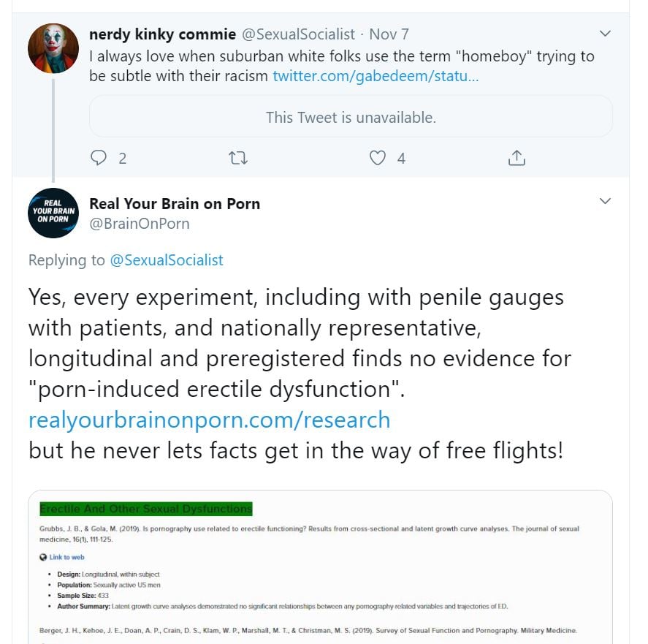Image resolution: width=648 pixels, height=644 pixels.
Task: Click the green Erectile And Other Sexual Dysfunctions heading
Action: pos(145,509)
